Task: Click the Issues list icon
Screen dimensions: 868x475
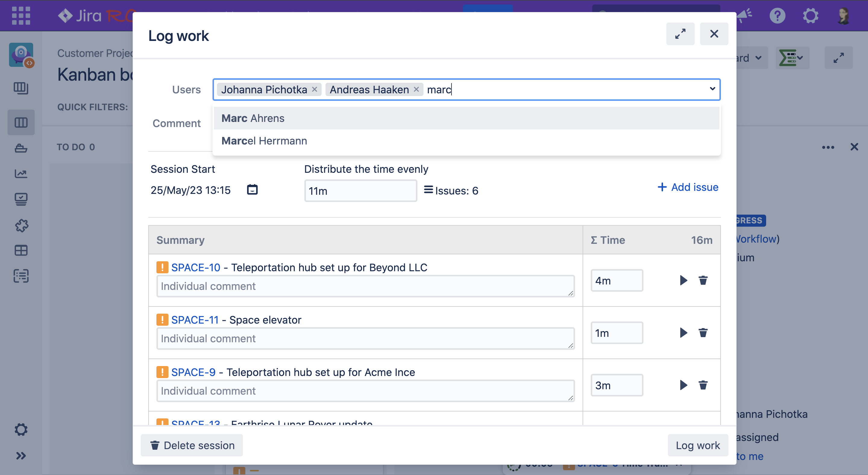Action: point(428,190)
